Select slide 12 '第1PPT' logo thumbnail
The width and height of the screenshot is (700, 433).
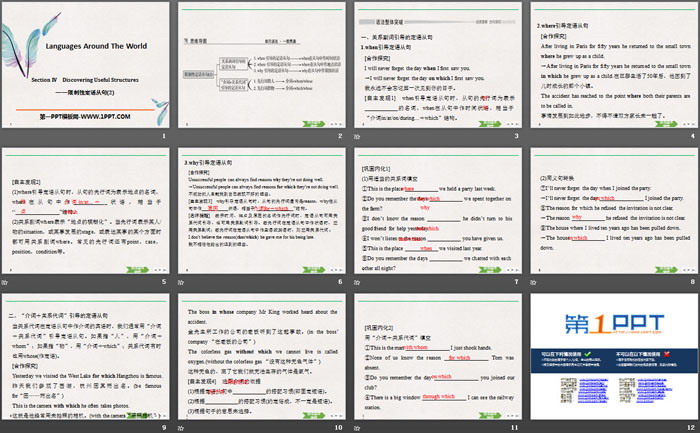coord(614,357)
